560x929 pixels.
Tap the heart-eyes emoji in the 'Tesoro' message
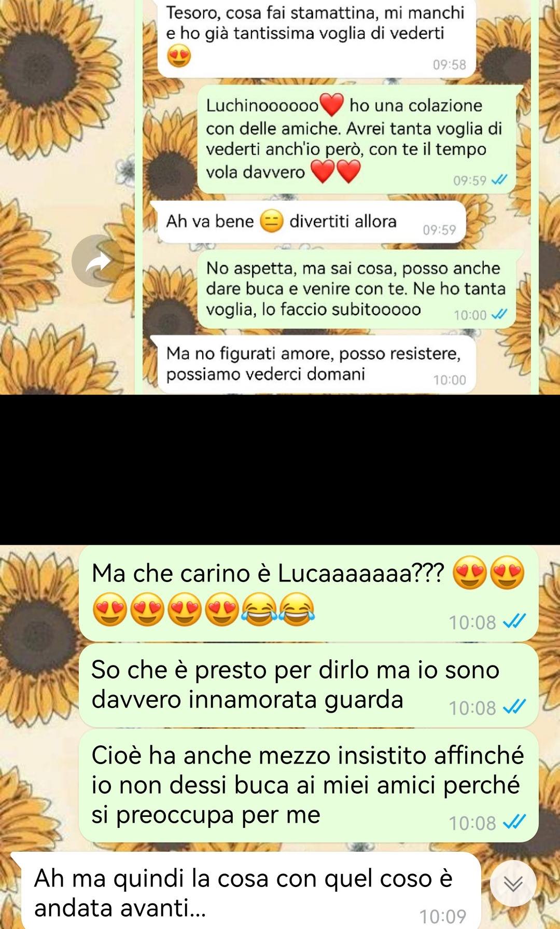pyautogui.click(x=179, y=56)
